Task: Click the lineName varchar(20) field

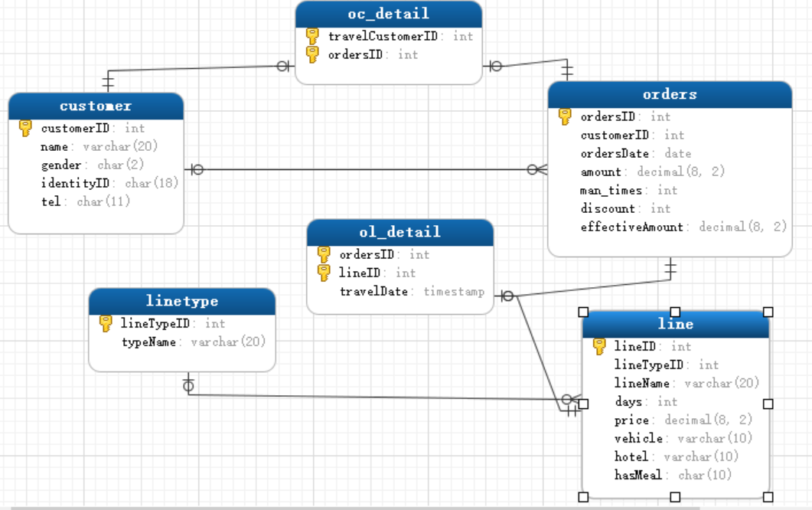Action: tap(686, 383)
